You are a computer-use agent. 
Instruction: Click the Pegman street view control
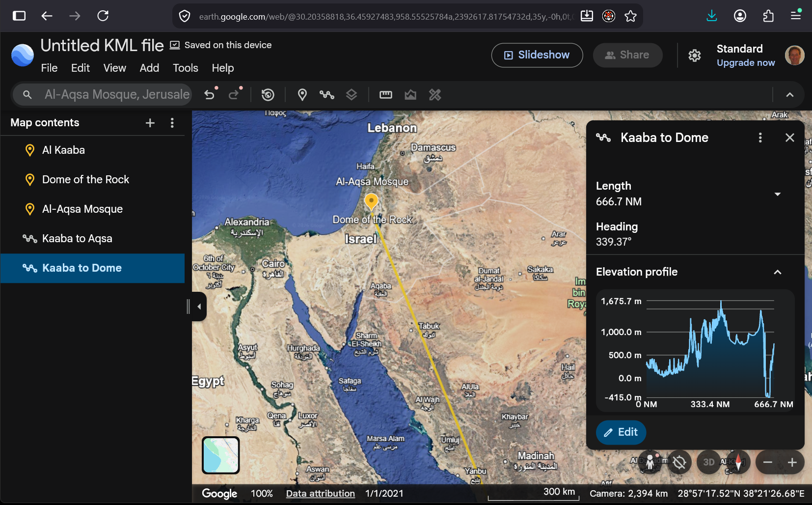650,462
